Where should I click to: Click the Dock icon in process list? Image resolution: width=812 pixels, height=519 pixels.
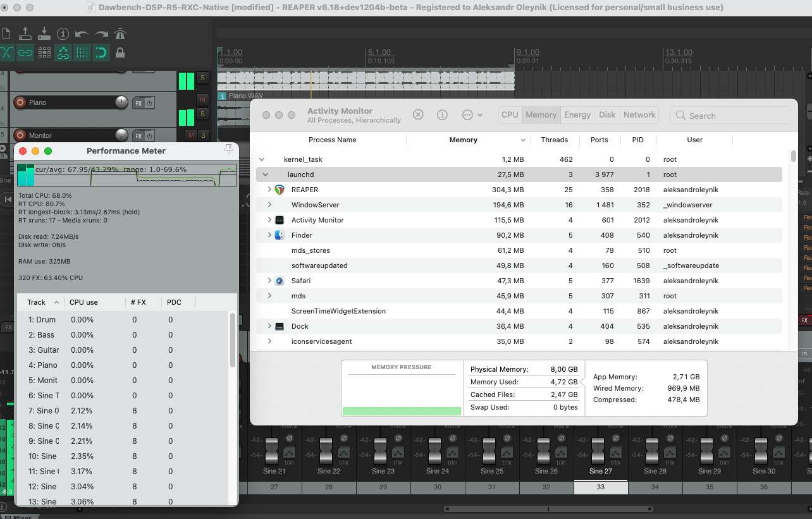tap(280, 326)
